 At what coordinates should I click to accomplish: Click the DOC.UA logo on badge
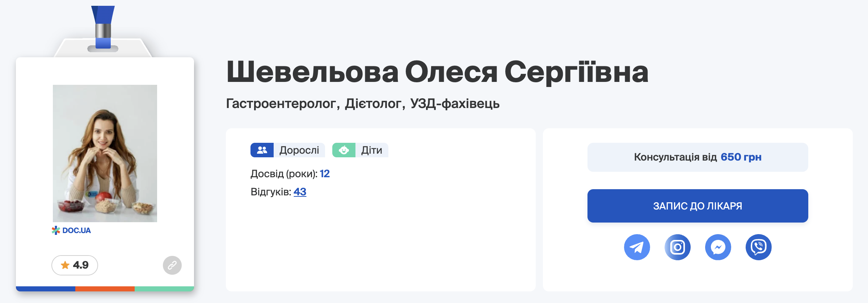coord(71,231)
